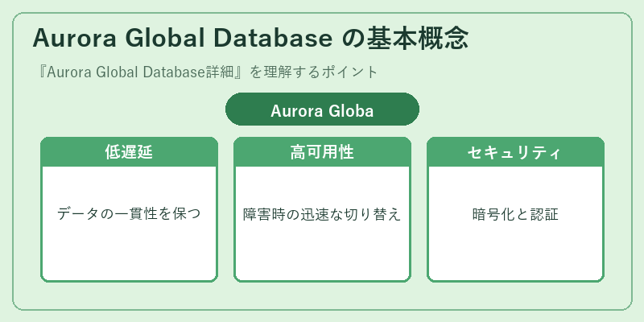This screenshot has height=322, width=644.
Task: Click the 'Aurora Globa' pill node
Action: click(322, 109)
